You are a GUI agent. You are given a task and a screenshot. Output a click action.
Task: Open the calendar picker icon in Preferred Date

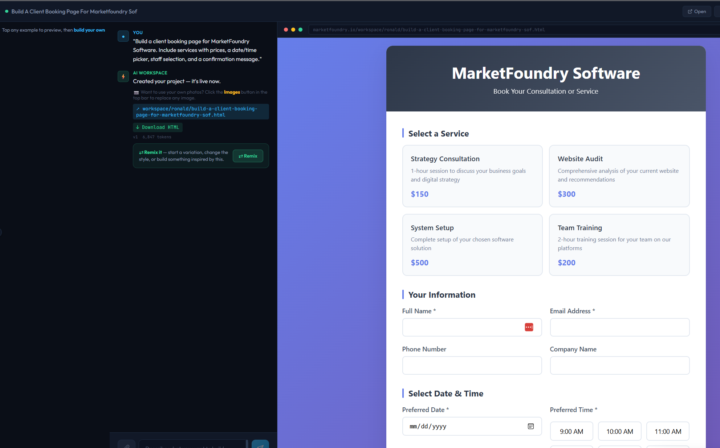pos(530,426)
